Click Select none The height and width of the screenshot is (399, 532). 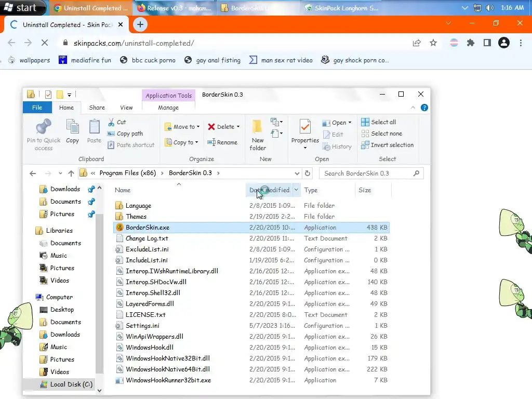(382, 134)
